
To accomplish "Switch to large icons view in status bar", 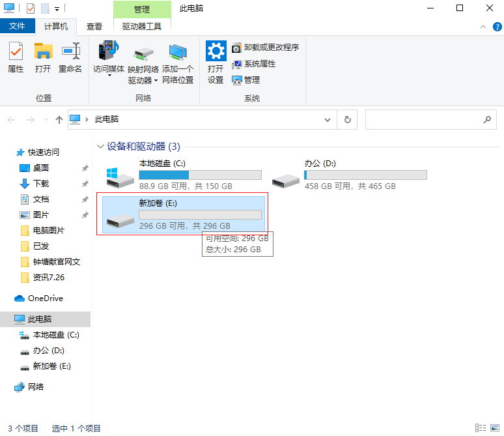I will [495, 428].
